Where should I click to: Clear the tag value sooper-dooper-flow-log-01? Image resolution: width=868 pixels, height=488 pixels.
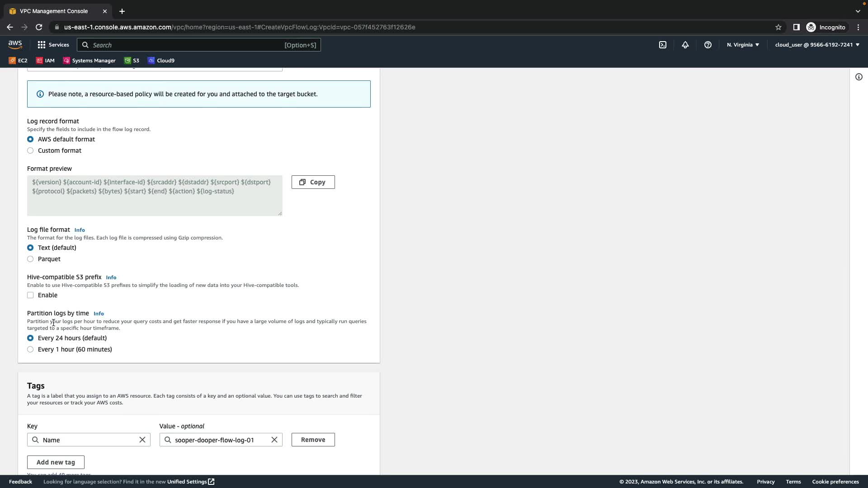(x=274, y=440)
